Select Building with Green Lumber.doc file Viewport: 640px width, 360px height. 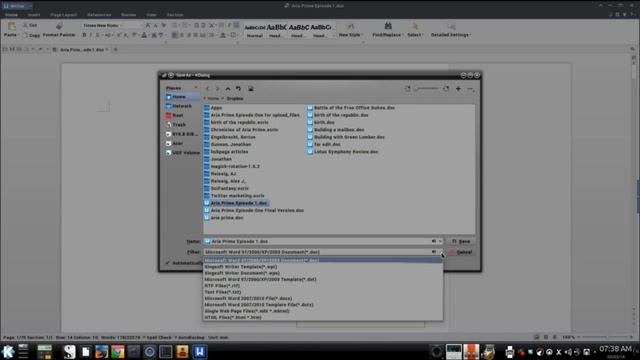pyautogui.click(x=346, y=137)
